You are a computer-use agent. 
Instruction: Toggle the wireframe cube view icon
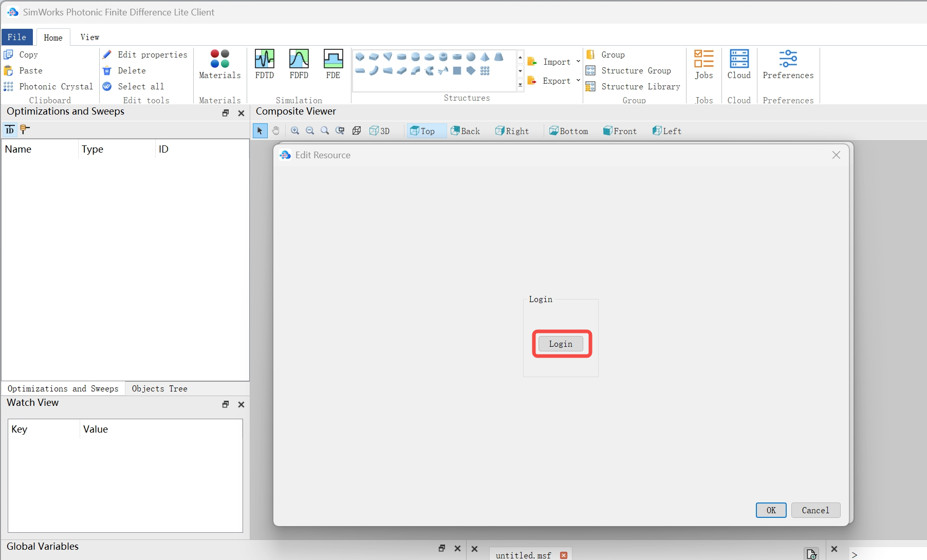point(357,130)
